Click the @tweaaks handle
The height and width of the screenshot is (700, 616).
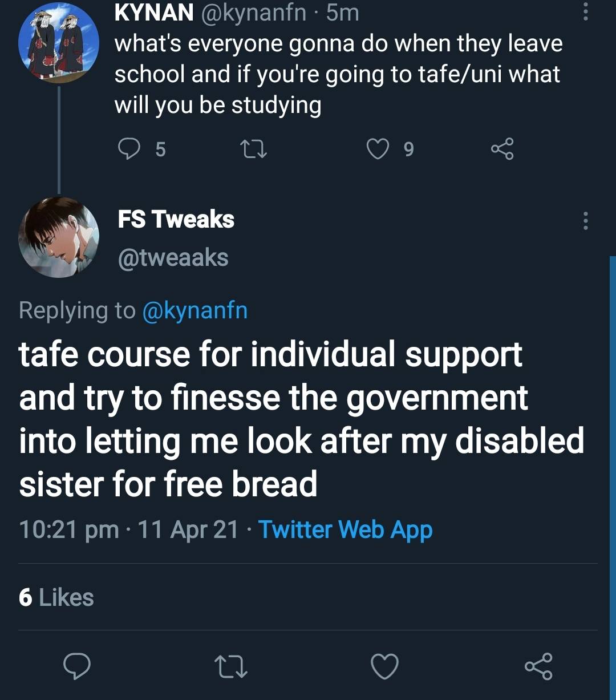(173, 257)
